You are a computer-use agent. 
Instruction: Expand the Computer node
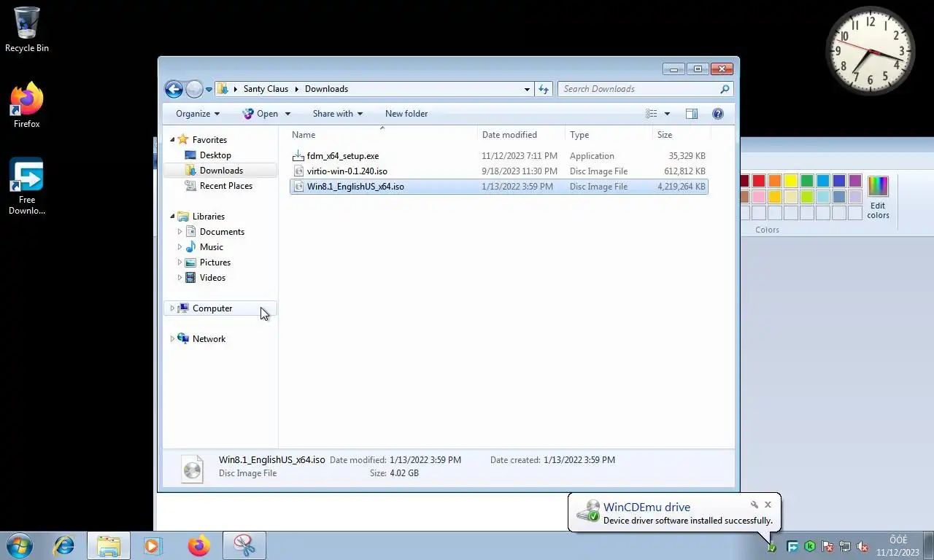click(x=172, y=308)
